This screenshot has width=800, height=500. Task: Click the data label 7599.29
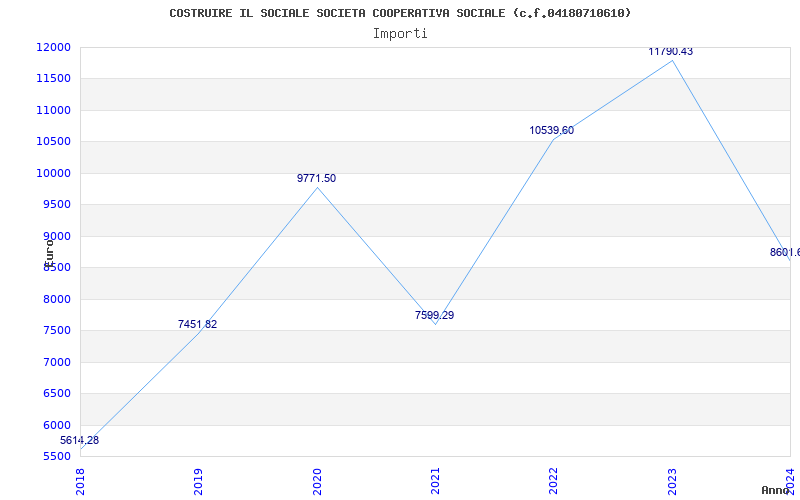[x=434, y=315]
